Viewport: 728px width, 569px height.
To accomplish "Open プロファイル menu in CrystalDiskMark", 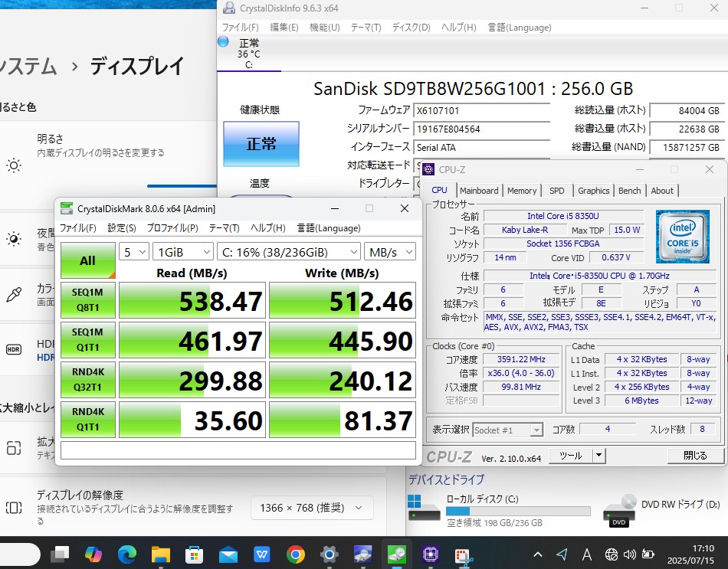I will click(x=172, y=228).
